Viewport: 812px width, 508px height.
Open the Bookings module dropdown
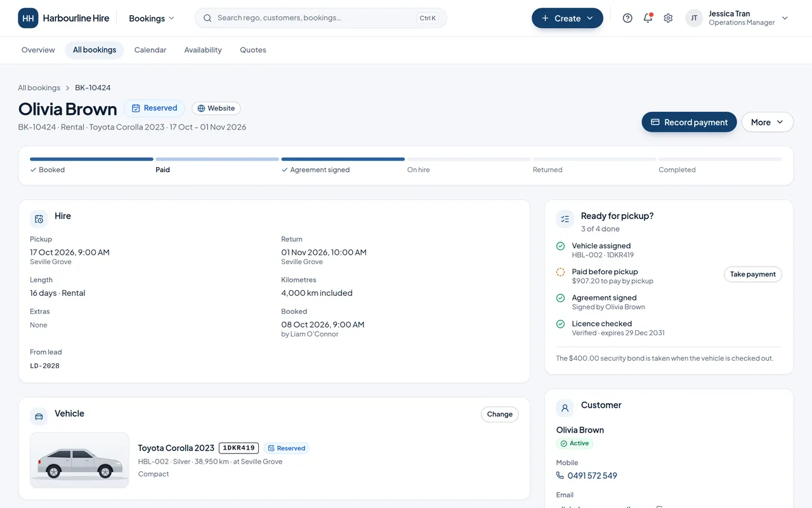(x=152, y=18)
